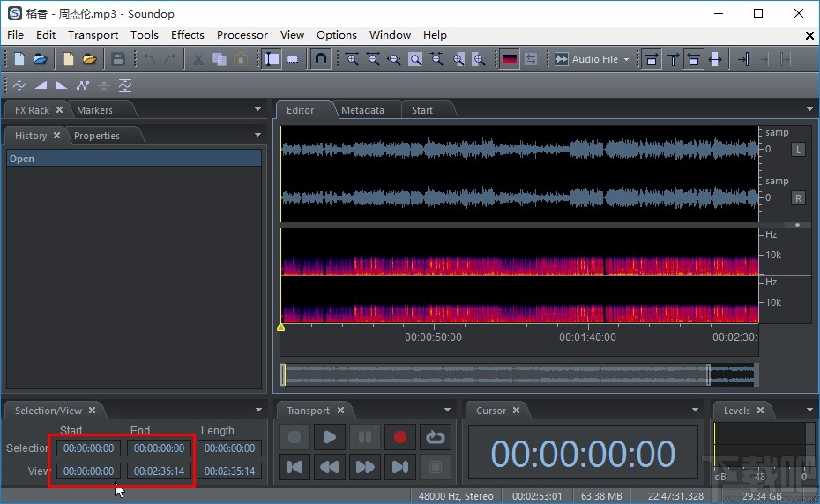Expand the Editor panel options arrow

809,110
